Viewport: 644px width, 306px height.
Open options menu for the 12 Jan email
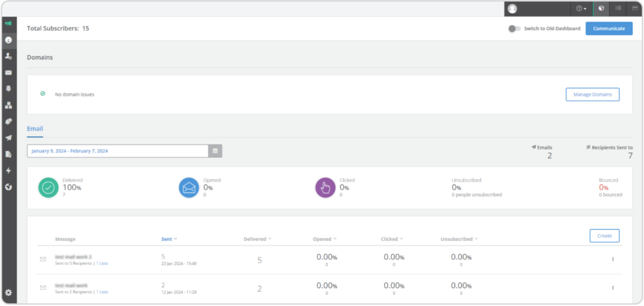click(613, 287)
